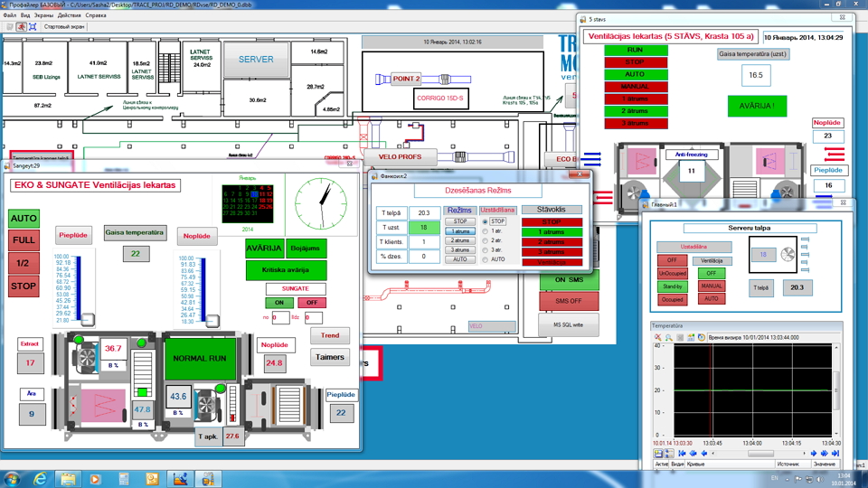
Task: Jump to the end of the trend timeline
Action: [835, 454]
